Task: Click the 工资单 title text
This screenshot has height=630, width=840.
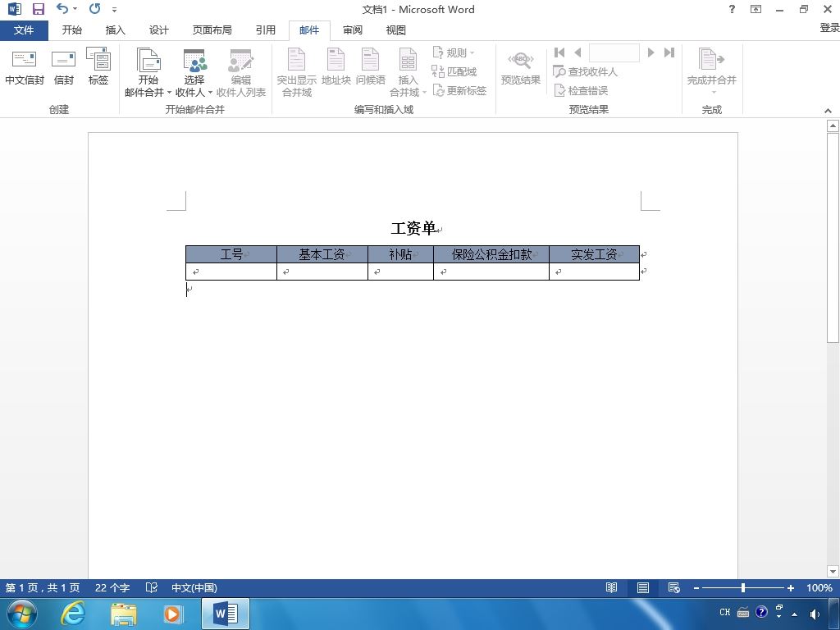Action: [413, 228]
